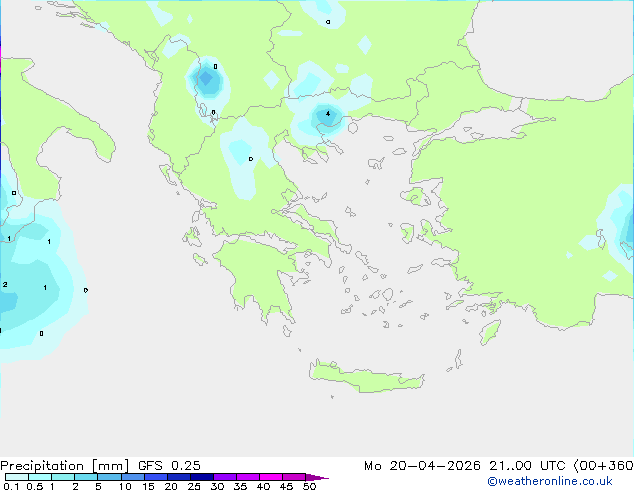Click the 'Mo 20-04-2026' date text
The image size is (634, 490).
tap(422, 466)
